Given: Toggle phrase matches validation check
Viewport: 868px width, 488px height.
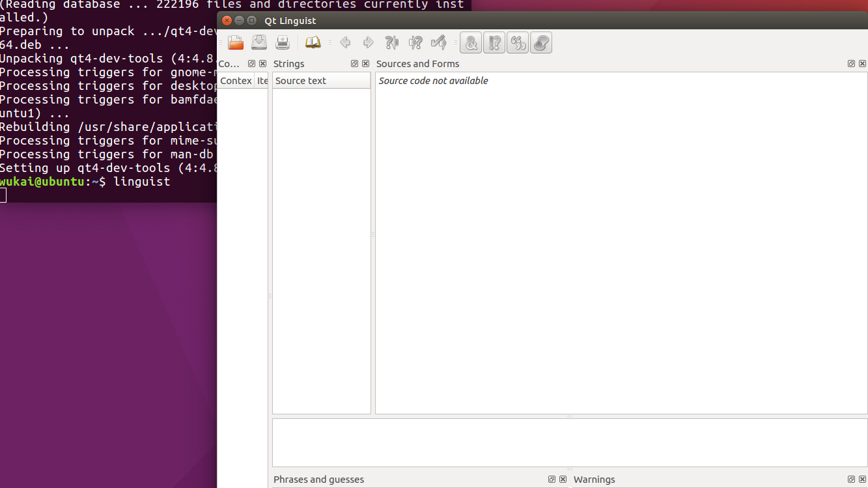Looking at the screenshot, I should pos(517,42).
